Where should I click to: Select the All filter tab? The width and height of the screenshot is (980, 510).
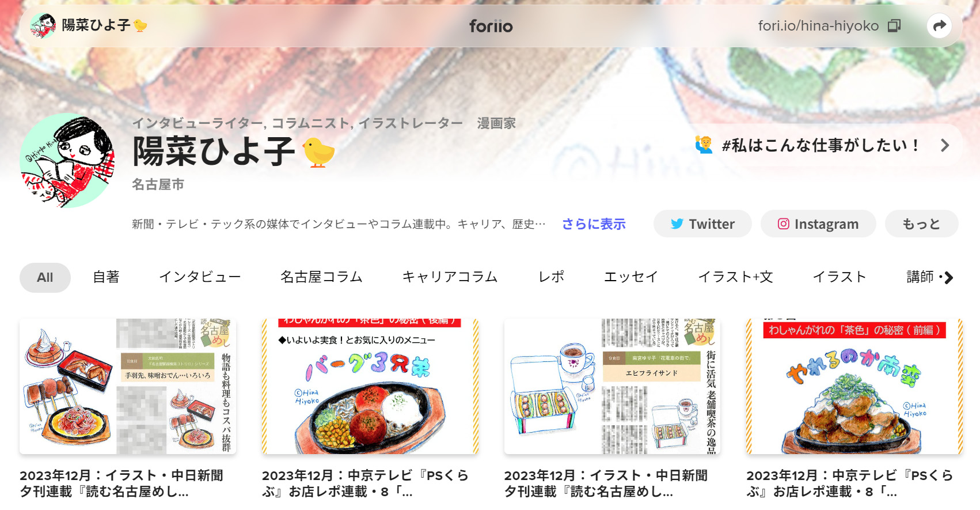45,278
